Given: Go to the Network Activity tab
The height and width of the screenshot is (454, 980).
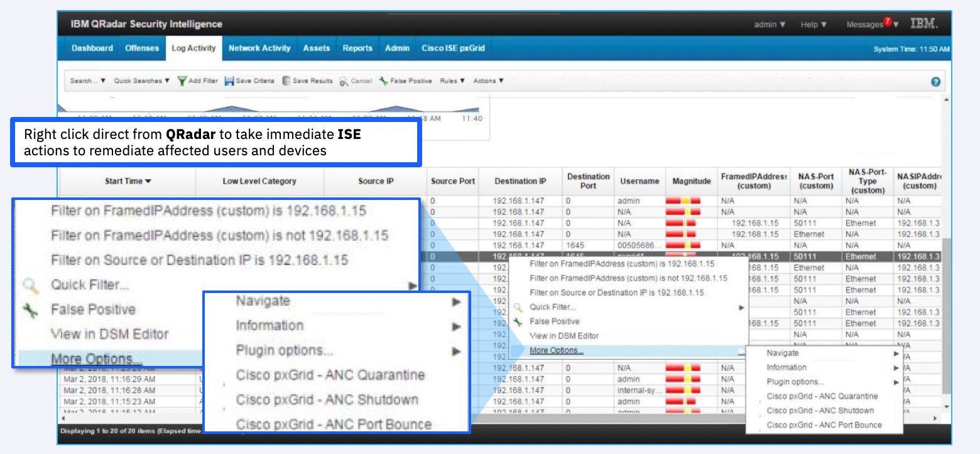Looking at the screenshot, I should [x=259, y=48].
